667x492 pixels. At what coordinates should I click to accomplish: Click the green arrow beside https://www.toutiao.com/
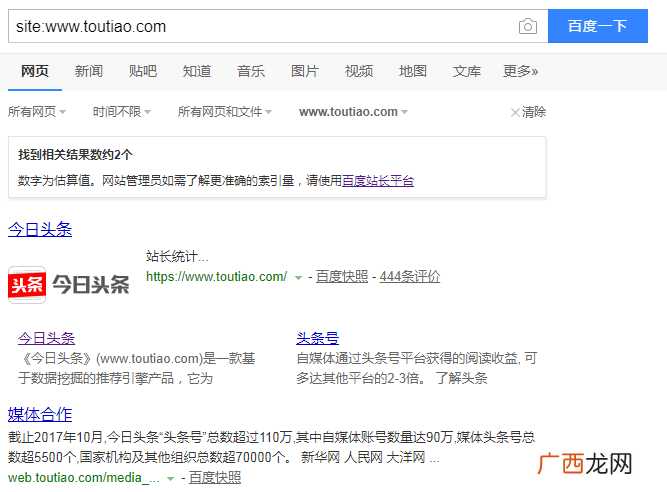(299, 278)
